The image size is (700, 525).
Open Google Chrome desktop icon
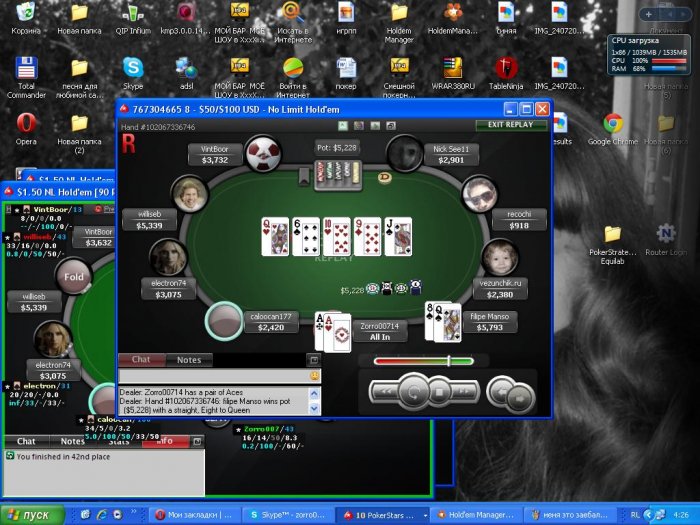(x=612, y=129)
